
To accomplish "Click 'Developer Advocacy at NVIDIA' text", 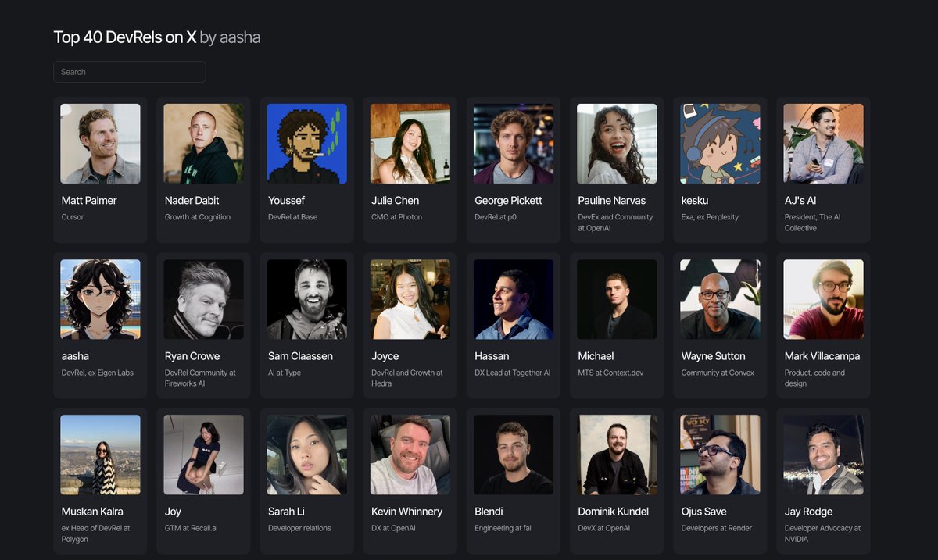I will coord(822,533).
